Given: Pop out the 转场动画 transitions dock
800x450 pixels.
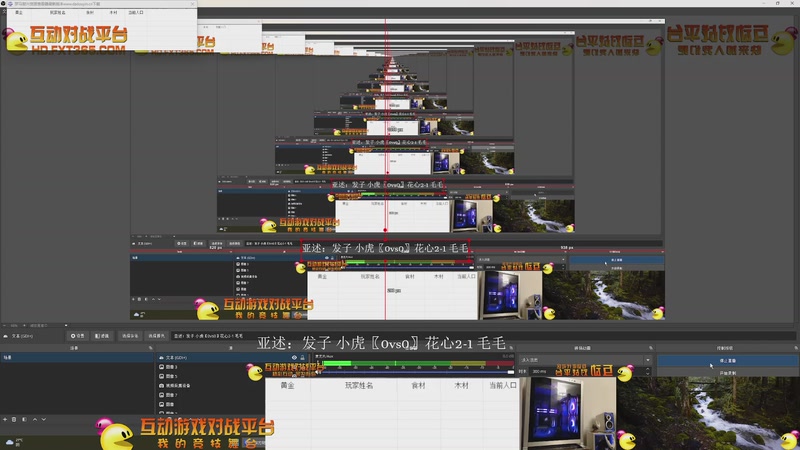Looking at the screenshot, I should point(651,348).
